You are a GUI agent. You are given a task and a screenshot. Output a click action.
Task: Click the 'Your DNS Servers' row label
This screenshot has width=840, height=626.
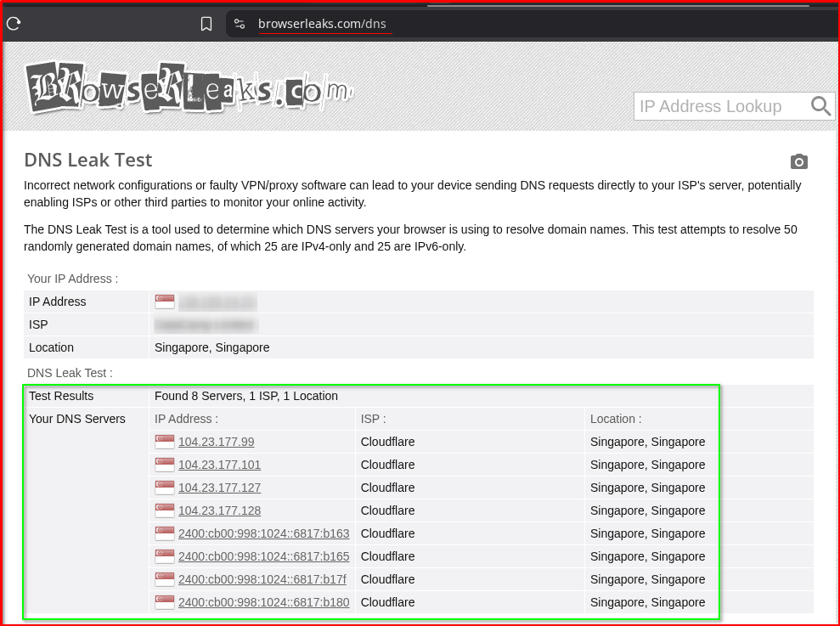(77, 419)
